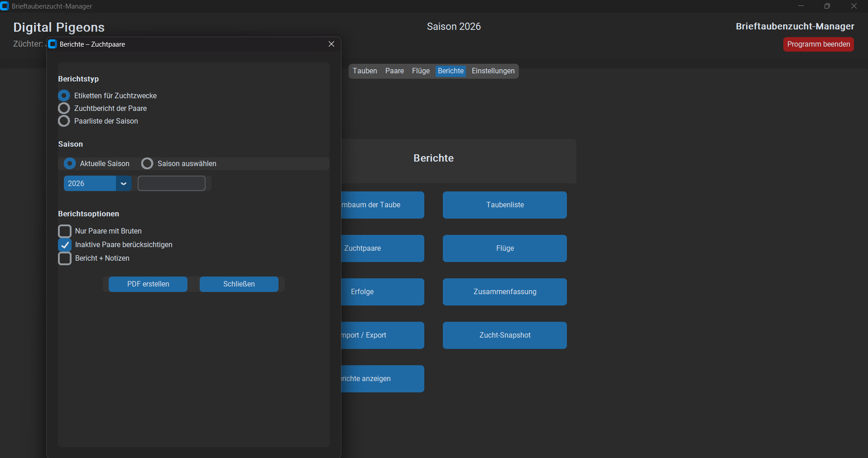Click PDF erstellen button
Viewport: 868px width, 458px height.
148,284
